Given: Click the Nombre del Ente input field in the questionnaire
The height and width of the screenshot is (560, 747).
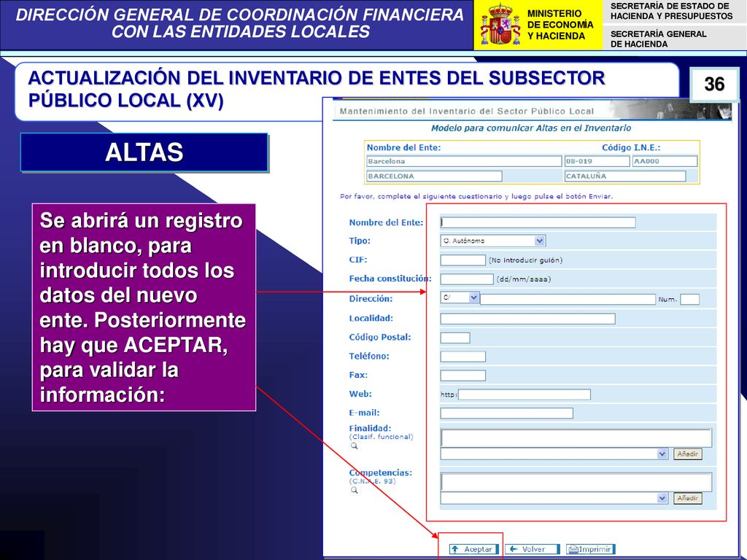Looking at the screenshot, I should click(x=538, y=222).
